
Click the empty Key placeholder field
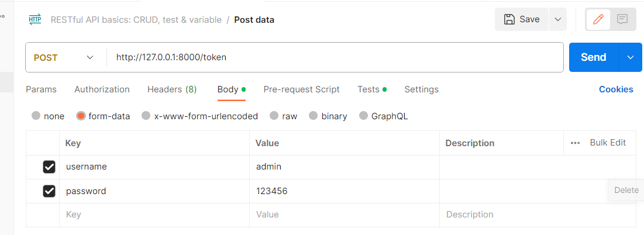click(154, 215)
